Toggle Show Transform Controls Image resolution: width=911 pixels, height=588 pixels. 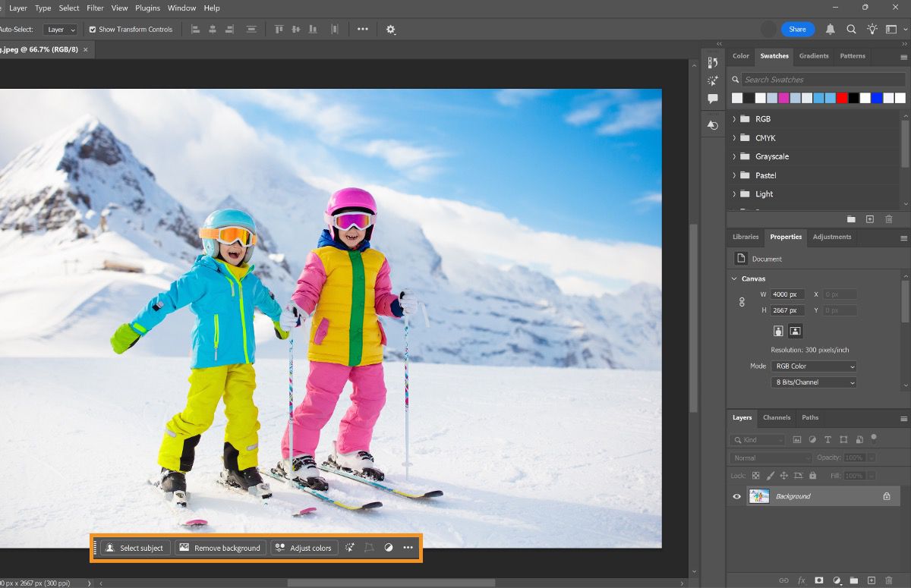[92, 29]
